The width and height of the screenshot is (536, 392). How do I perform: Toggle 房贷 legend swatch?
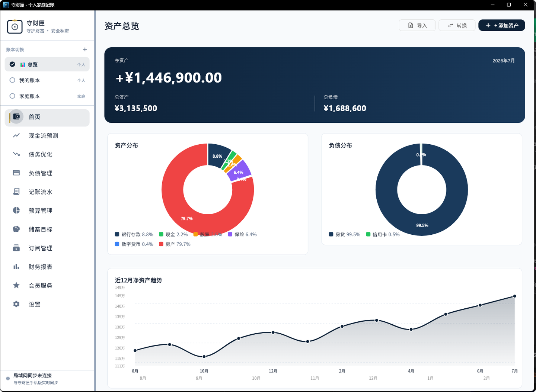(331, 234)
